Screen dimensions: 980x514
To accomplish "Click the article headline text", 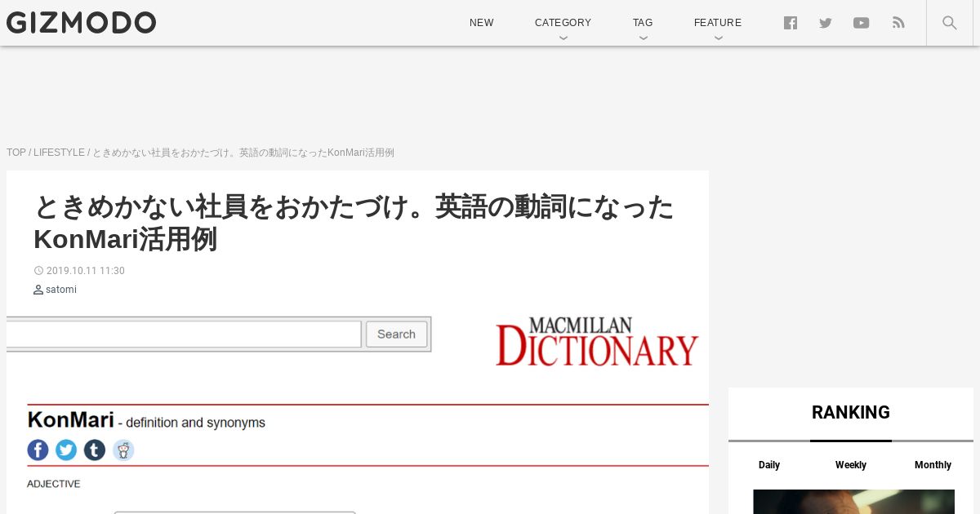I will tap(354, 223).
